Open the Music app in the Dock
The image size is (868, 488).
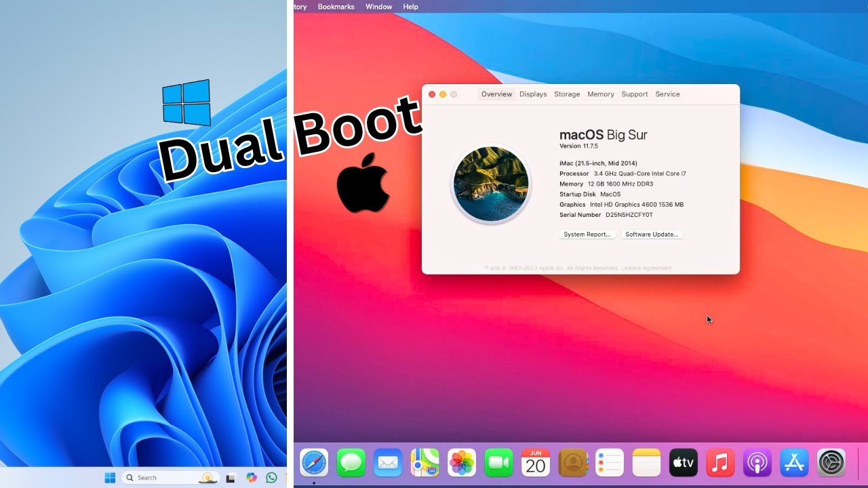tap(720, 463)
